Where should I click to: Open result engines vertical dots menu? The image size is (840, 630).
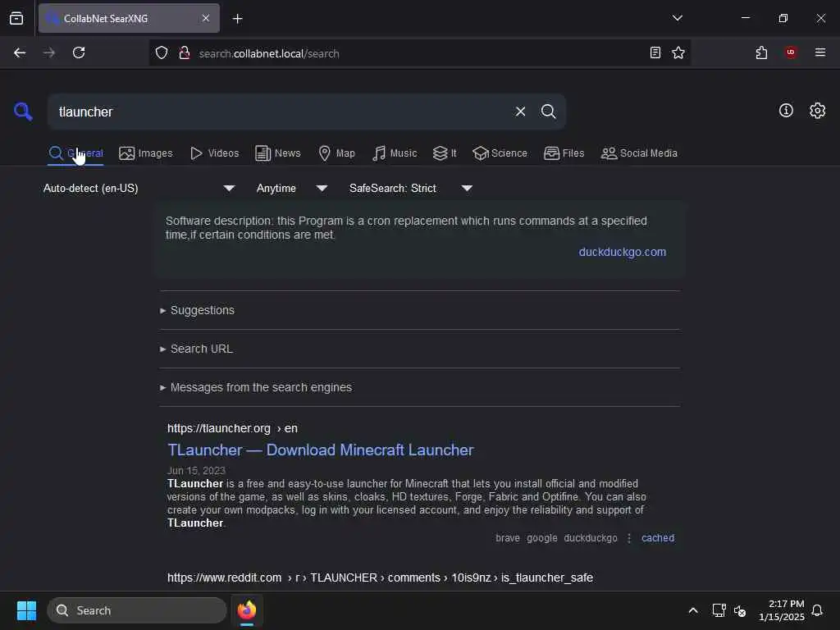[x=629, y=538]
